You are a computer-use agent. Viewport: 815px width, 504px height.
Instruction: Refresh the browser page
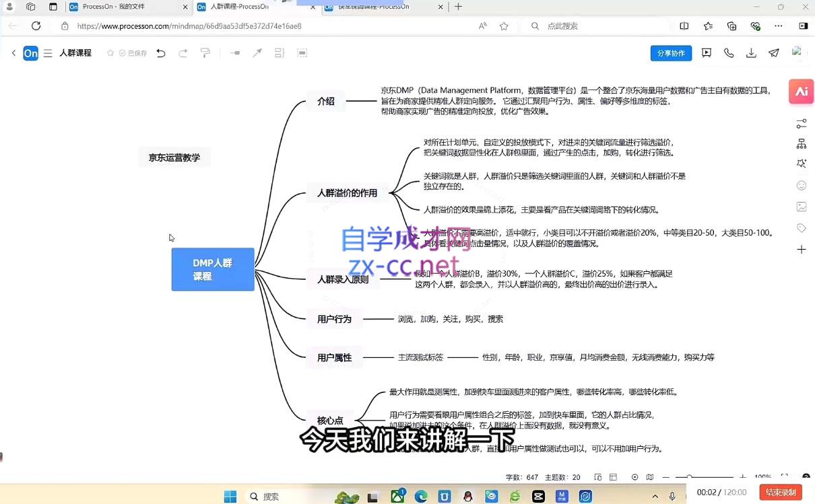pos(36,26)
